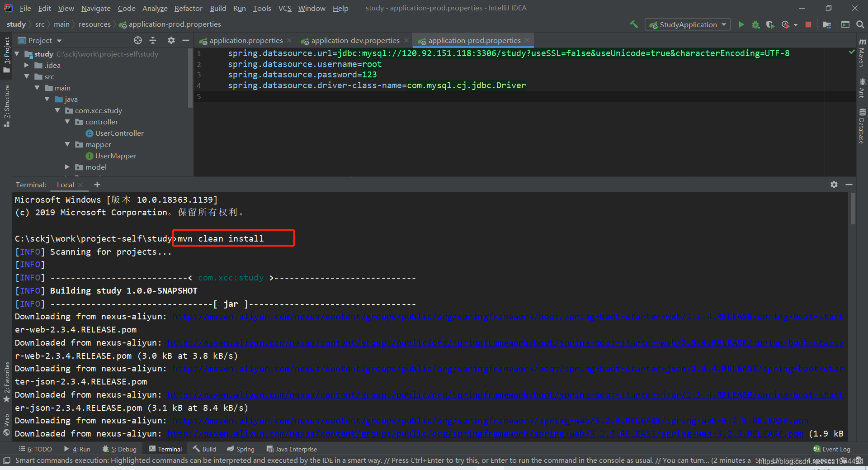Collapse the main folder node
Viewport: 868px width, 470px height.
click(37, 88)
